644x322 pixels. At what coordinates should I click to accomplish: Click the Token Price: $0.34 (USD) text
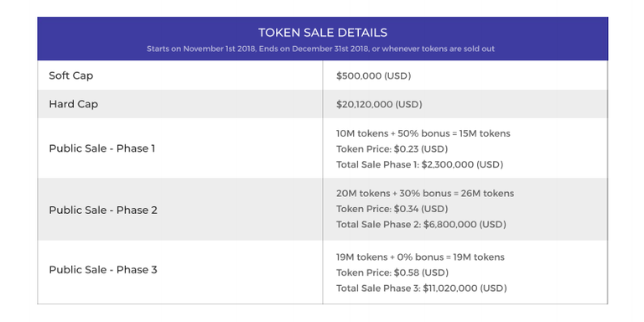(x=392, y=209)
